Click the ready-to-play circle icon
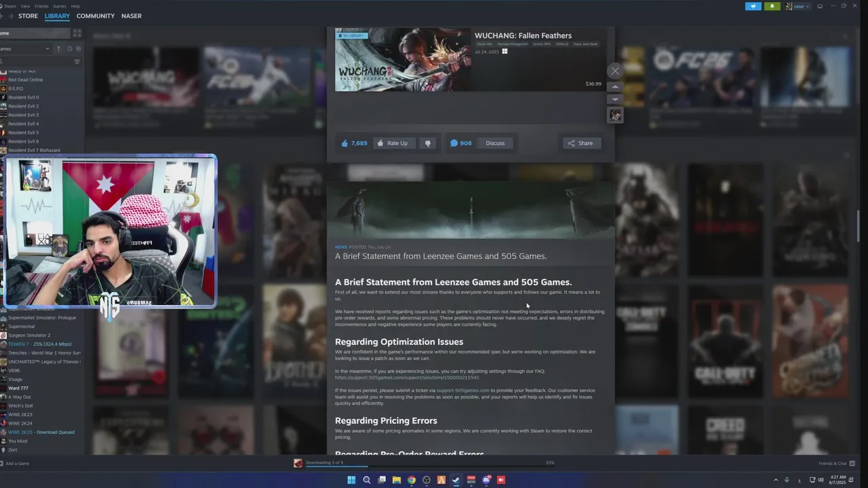Viewport: 868px width, 488px height. [78, 49]
